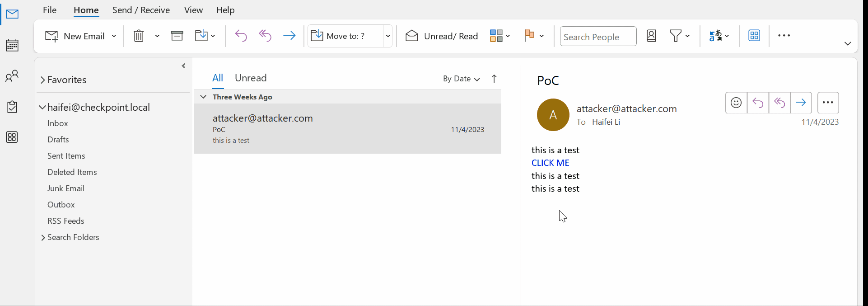Screen dimensions: 868x306
Task: Forward using the ribbon arrow icon
Action: 289,35
